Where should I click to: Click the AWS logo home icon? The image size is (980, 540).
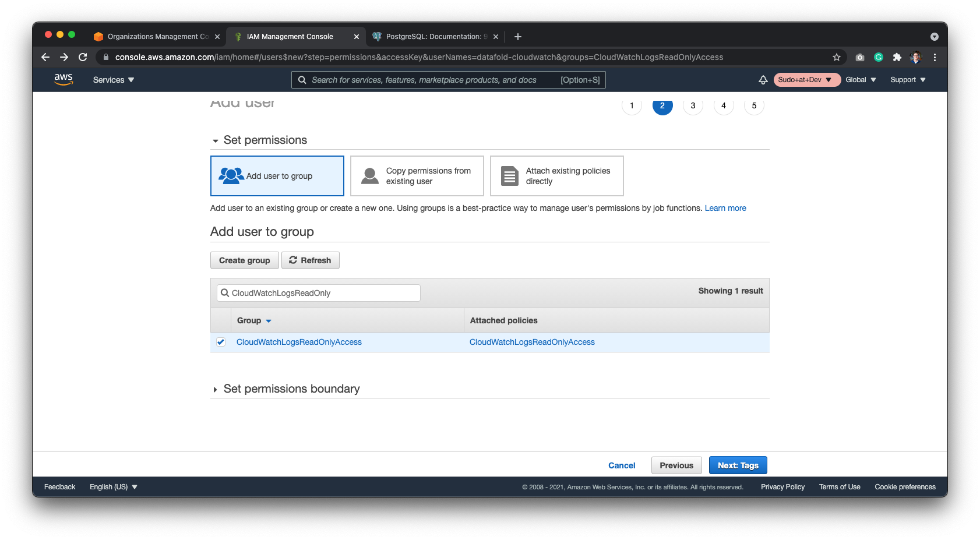(x=64, y=80)
